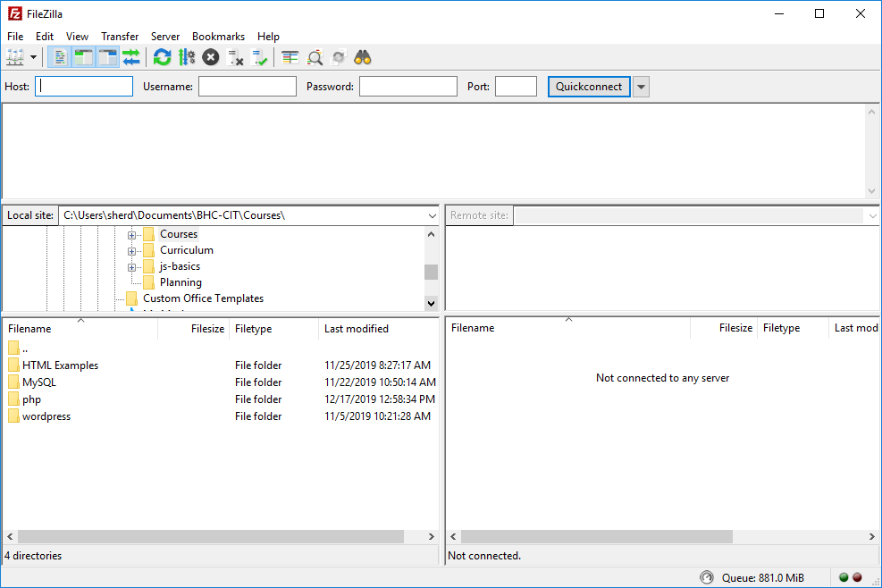Image resolution: width=882 pixels, height=588 pixels.
Task: Expand the Courses tree node
Action: pyautogui.click(x=131, y=235)
